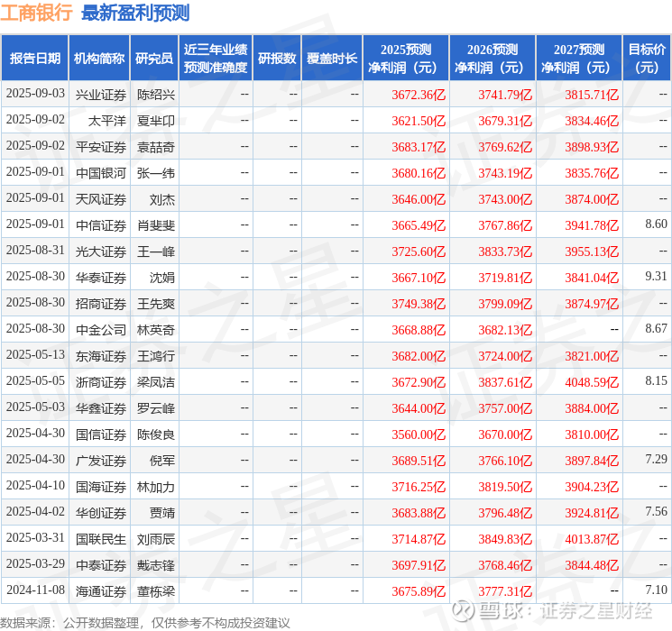672x631 pixels.
Task: Click 2027 profit value 4013.87亿
Action: tap(592, 539)
